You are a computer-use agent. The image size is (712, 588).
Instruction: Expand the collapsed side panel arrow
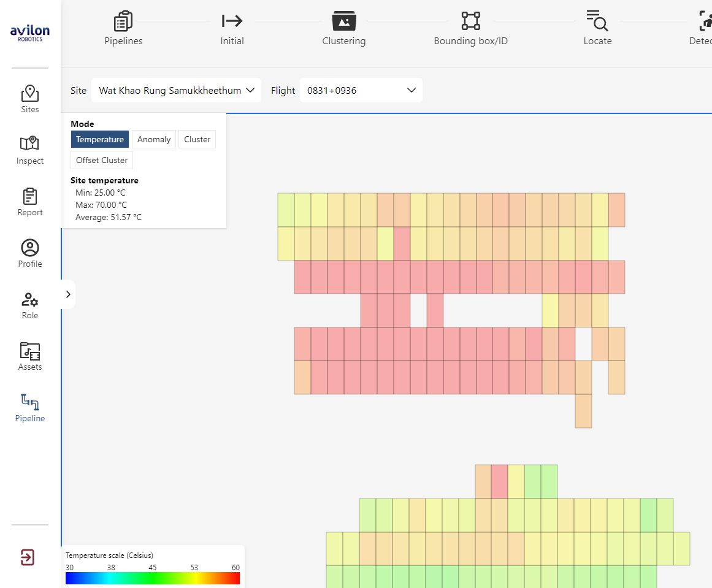tap(68, 294)
